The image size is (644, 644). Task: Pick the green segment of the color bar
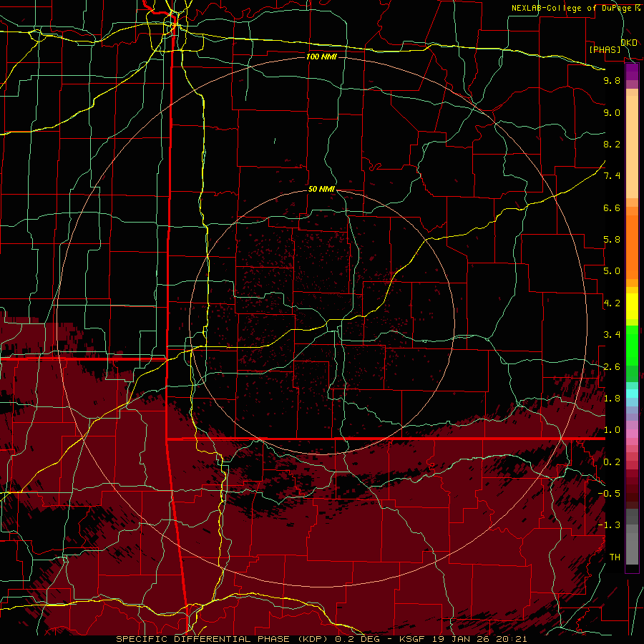pyautogui.click(x=632, y=346)
